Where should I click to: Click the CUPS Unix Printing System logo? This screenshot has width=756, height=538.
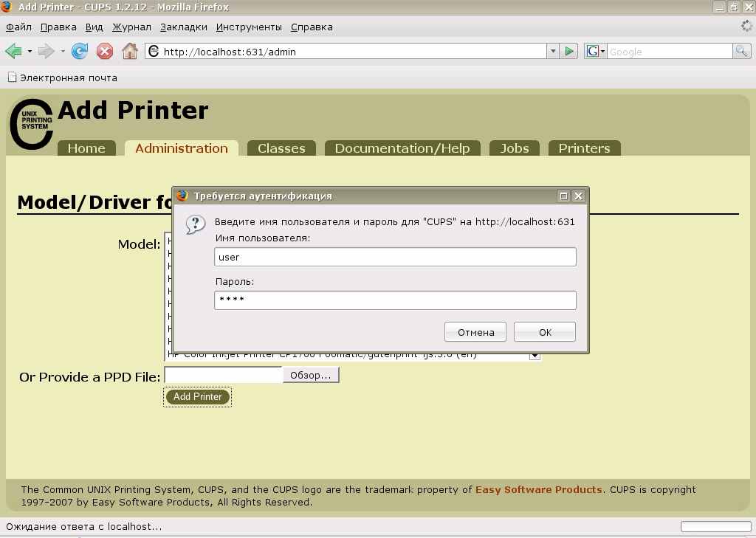click(31, 124)
